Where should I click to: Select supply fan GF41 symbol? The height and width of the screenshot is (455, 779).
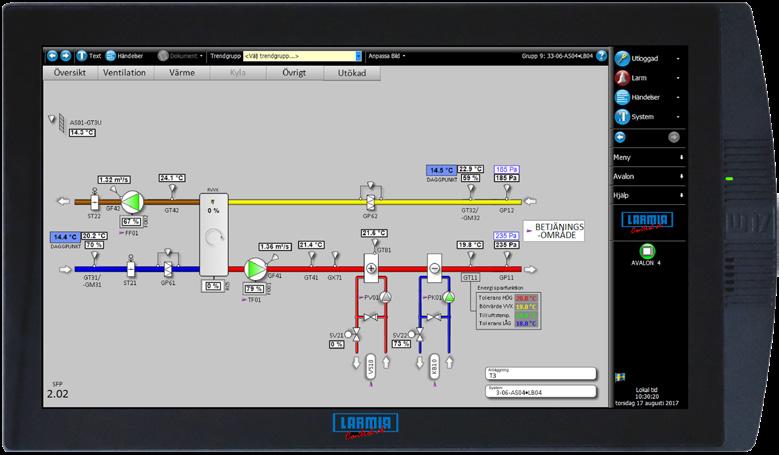click(x=255, y=269)
